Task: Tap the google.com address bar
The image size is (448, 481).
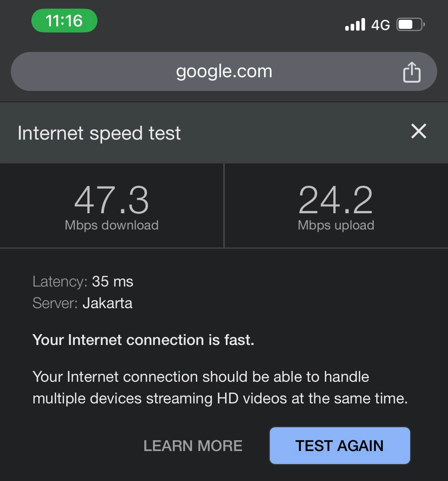Action: tap(224, 71)
